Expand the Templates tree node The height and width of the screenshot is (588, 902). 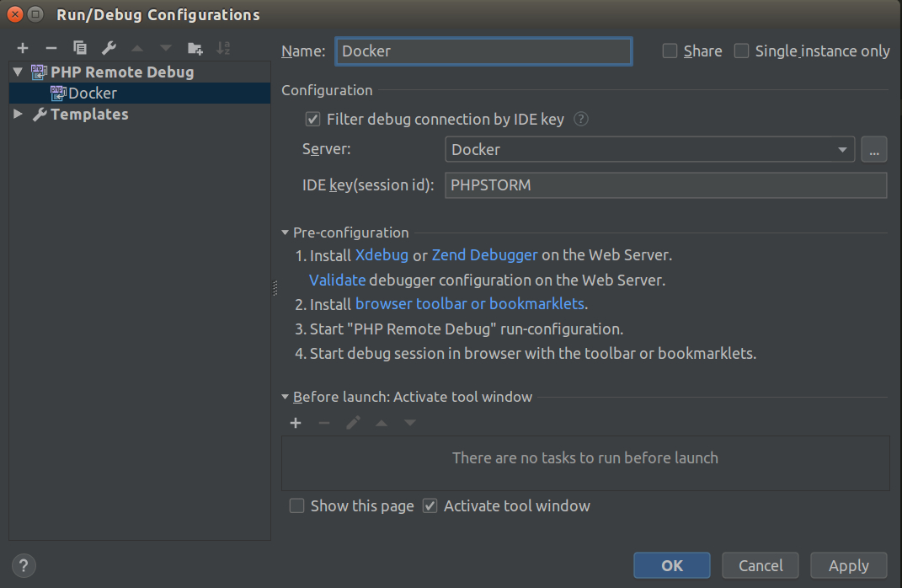(x=19, y=115)
